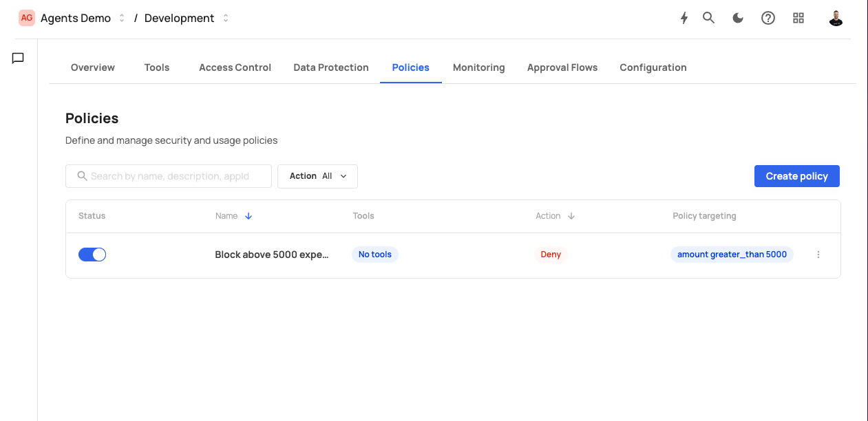The height and width of the screenshot is (421, 868).
Task: Open the Action All filter dropdown
Action: coord(317,176)
